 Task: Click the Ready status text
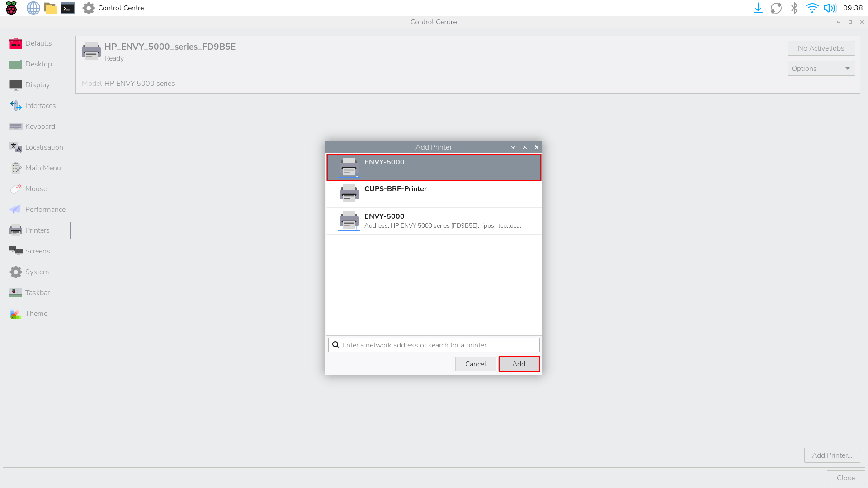coord(114,58)
